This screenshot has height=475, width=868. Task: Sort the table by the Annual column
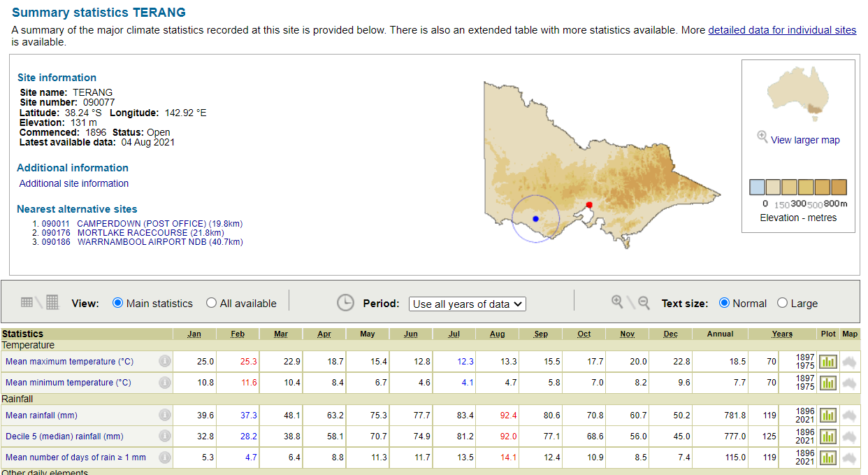click(720, 334)
